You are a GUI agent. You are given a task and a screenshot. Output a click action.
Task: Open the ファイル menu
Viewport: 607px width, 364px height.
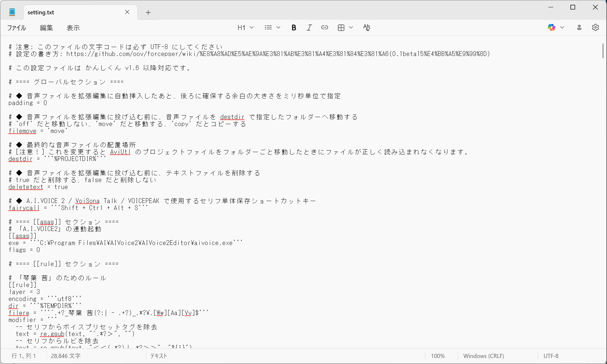pyautogui.click(x=17, y=28)
